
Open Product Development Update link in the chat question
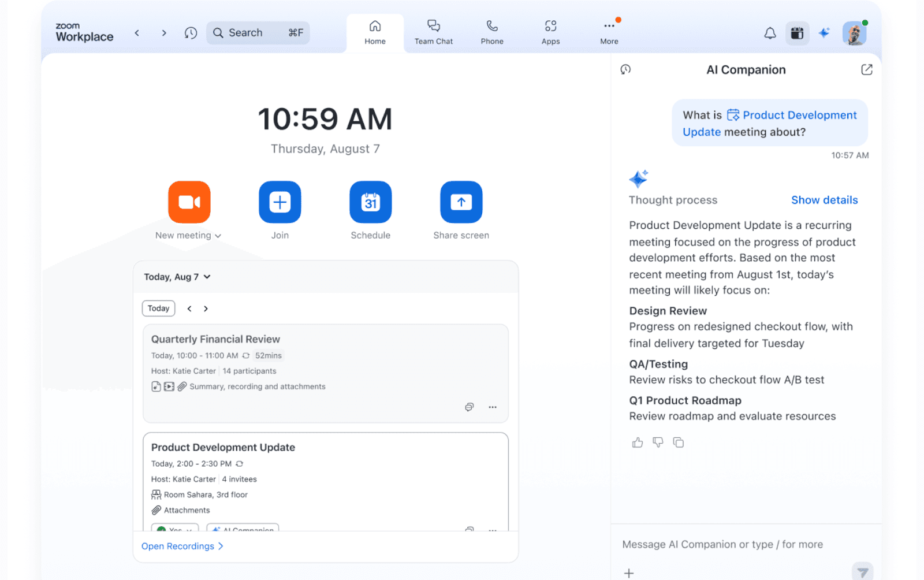[x=770, y=123]
